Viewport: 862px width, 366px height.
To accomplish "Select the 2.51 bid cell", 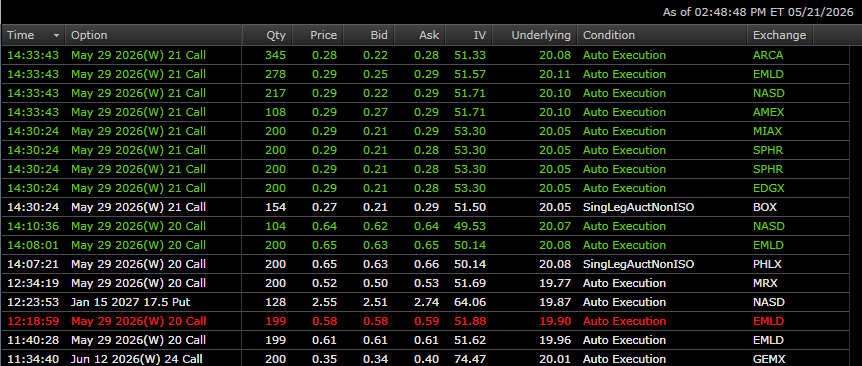I will 375,302.
